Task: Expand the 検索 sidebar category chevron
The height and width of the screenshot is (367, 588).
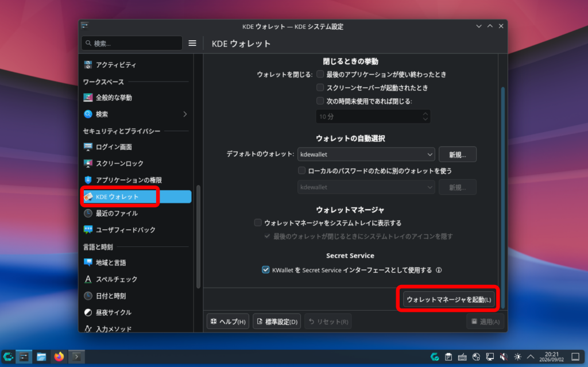Action: tap(185, 114)
